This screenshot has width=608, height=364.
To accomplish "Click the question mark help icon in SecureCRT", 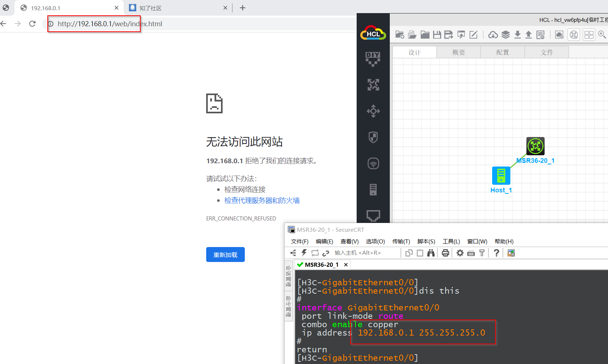I will tap(496, 253).
